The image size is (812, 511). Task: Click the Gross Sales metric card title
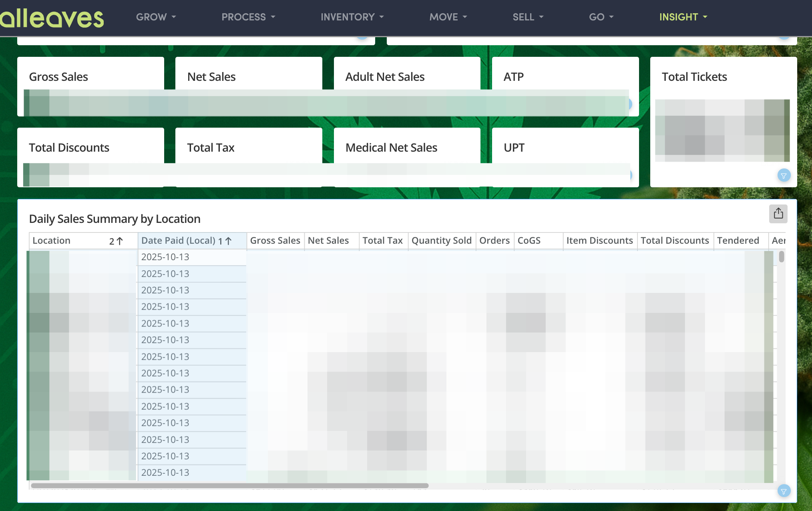(x=58, y=77)
